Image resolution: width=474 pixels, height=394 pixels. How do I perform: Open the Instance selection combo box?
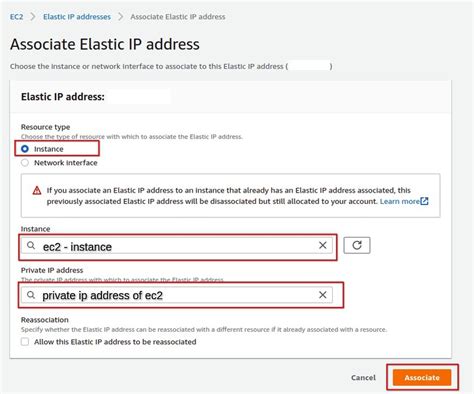point(177,246)
